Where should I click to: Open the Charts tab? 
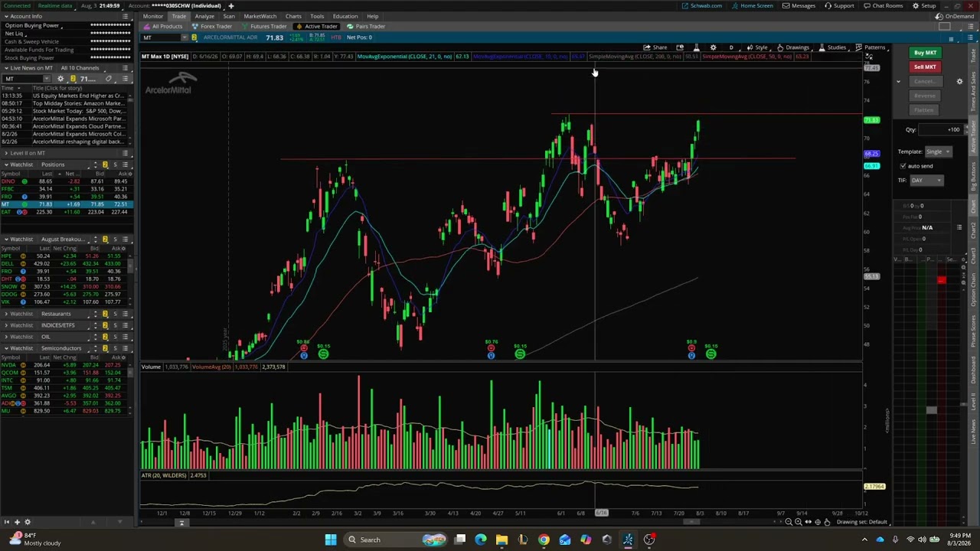click(x=293, y=16)
